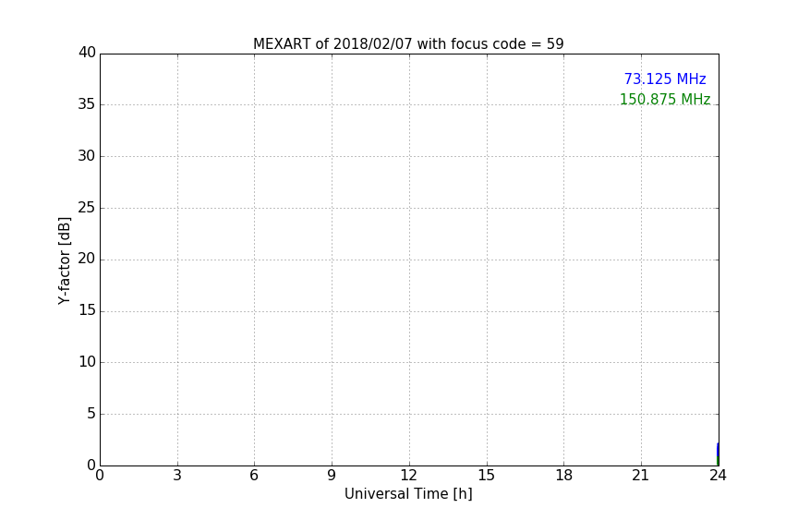This screenshot has height=532, width=798.
Task: Click the 'Y-factor [dB]' axis label
Action: coord(64,260)
